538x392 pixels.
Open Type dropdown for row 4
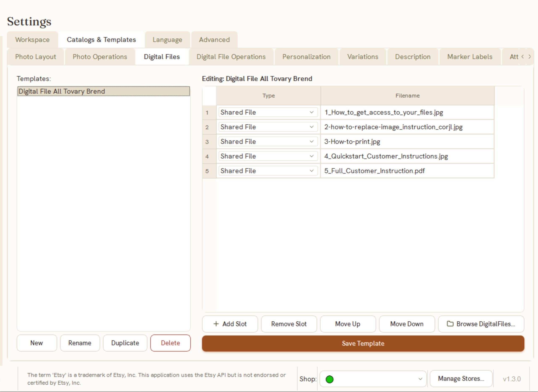tap(268, 156)
